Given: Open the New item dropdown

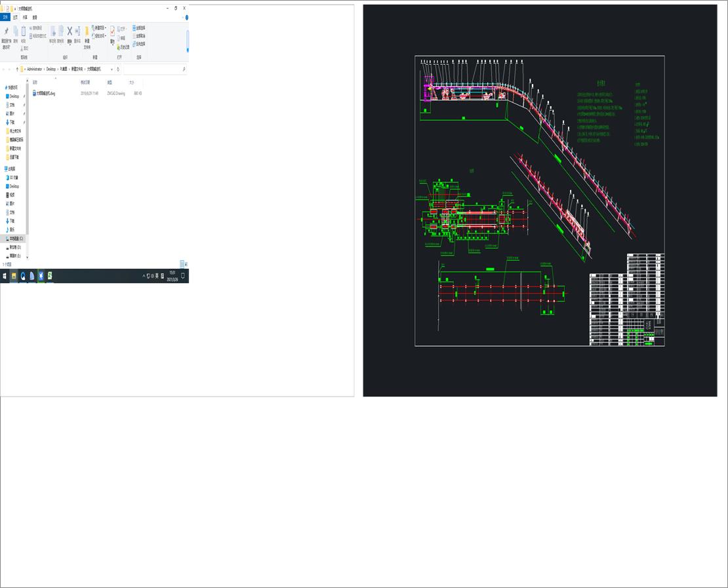Looking at the screenshot, I should tap(99, 28).
